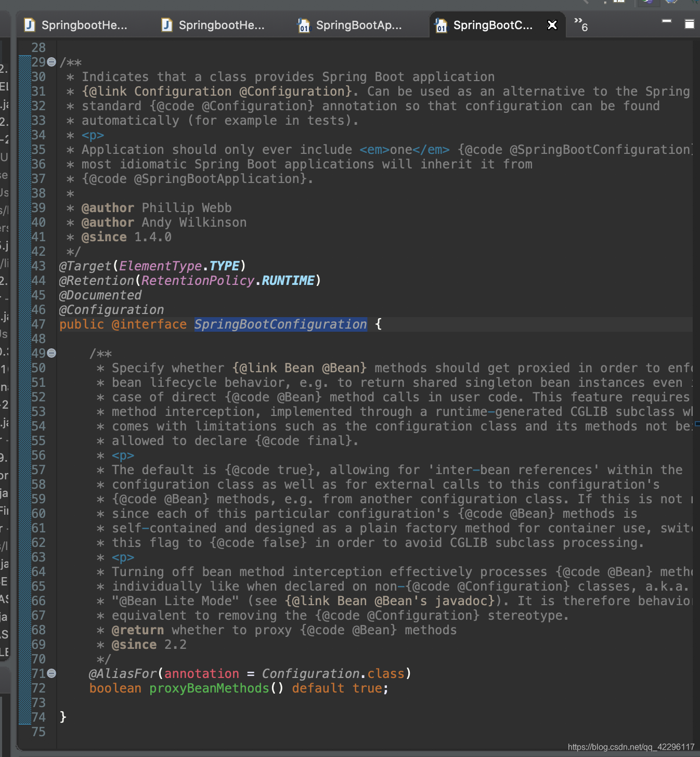This screenshot has width=700, height=757.
Task: Click the author name Phillip Webb
Action: pos(187,208)
